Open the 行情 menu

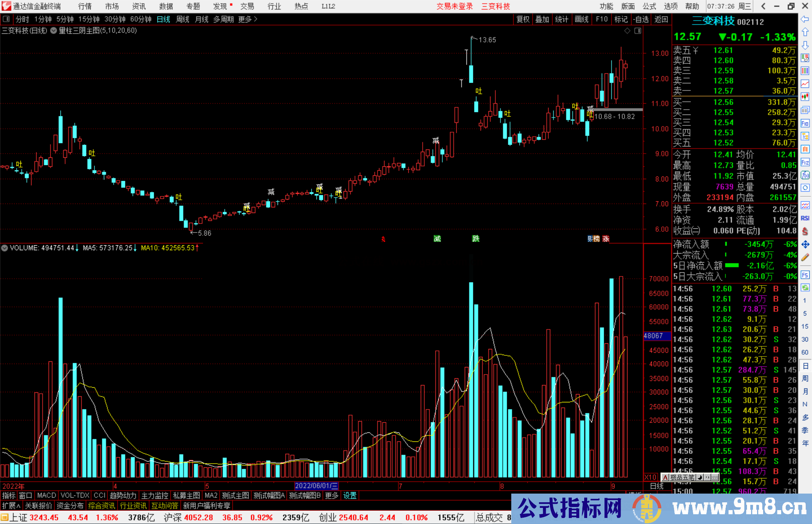(x=85, y=6)
